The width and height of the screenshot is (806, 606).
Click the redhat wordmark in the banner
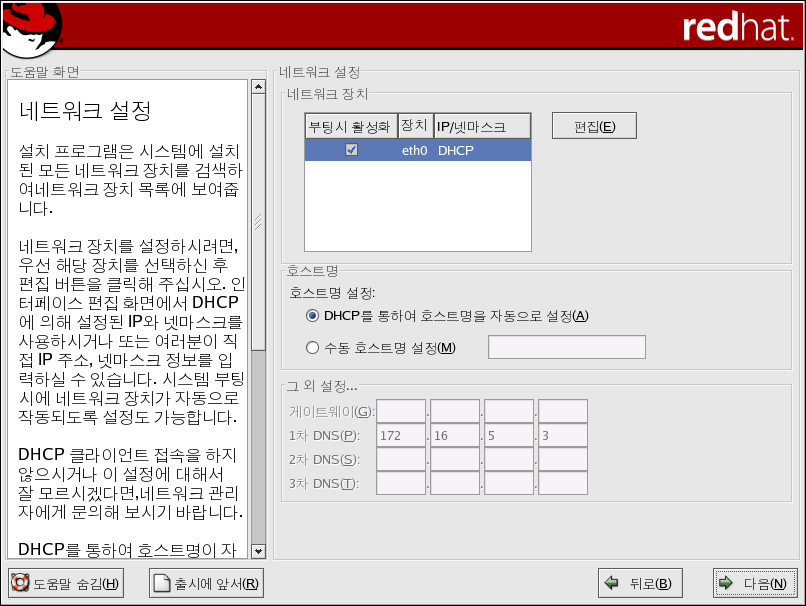coord(737,27)
